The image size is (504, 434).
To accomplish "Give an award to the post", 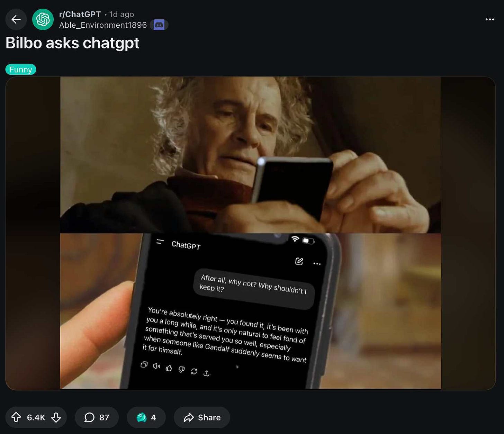I will (146, 417).
